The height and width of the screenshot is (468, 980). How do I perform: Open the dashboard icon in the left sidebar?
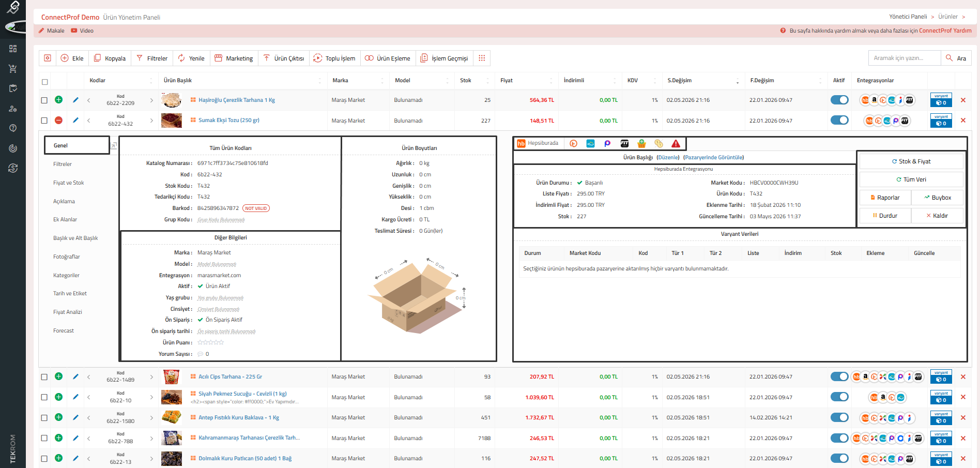point(13,49)
